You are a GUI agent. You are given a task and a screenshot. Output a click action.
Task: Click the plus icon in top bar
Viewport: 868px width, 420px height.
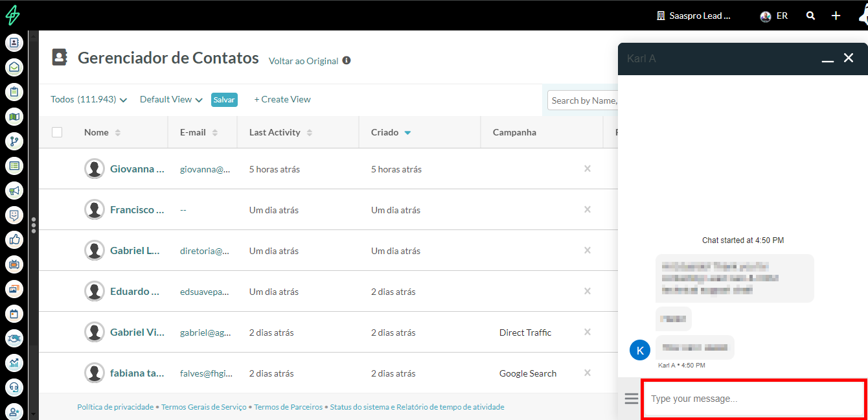[836, 16]
